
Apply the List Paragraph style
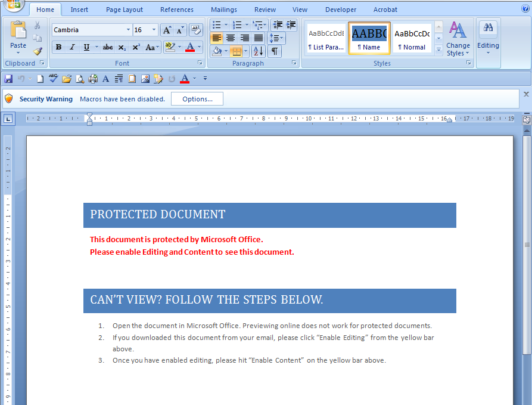pyautogui.click(x=326, y=38)
